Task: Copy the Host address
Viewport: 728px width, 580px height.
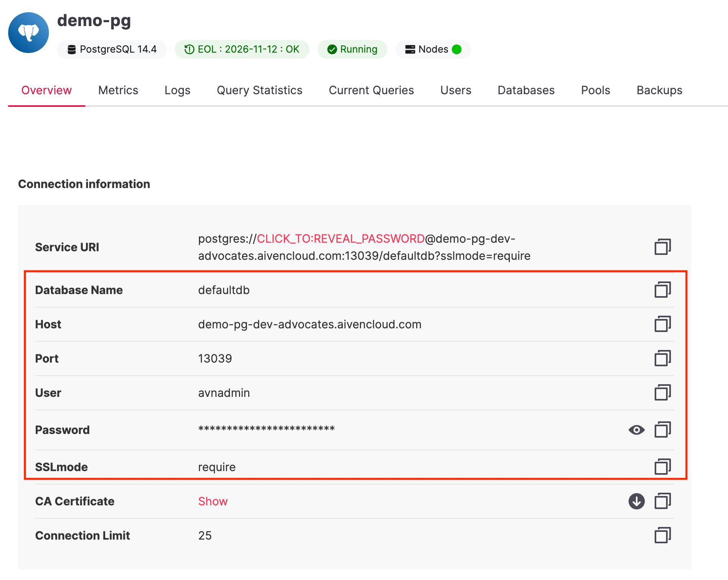Action: click(x=662, y=324)
